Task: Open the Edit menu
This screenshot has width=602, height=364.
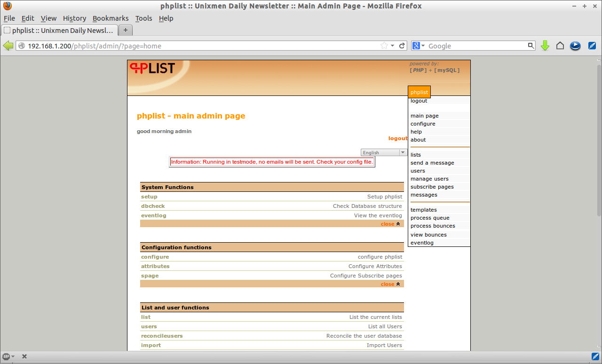Action: (28, 18)
